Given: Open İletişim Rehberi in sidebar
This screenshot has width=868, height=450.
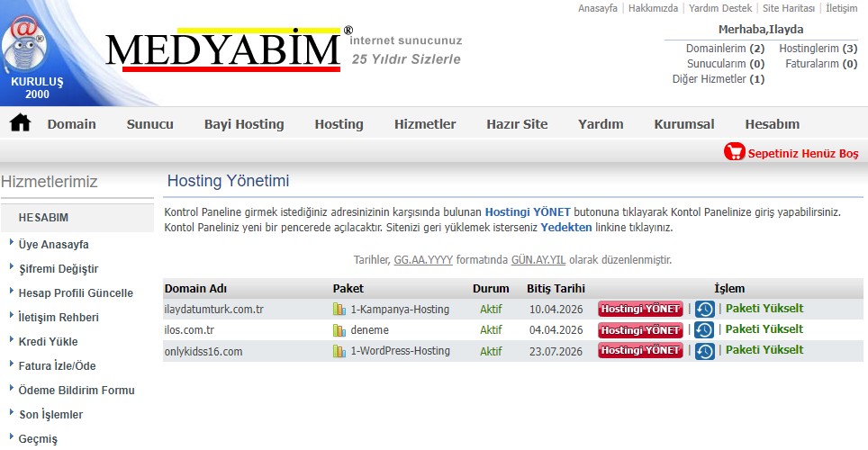Looking at the screenshot, I should pyautogui.click(x=59, y=318).
